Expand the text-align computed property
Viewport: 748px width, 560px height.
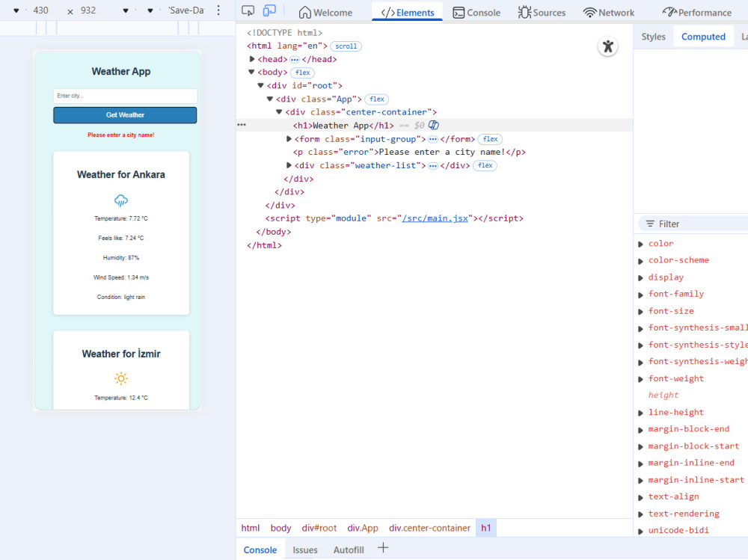click(641, 497)
